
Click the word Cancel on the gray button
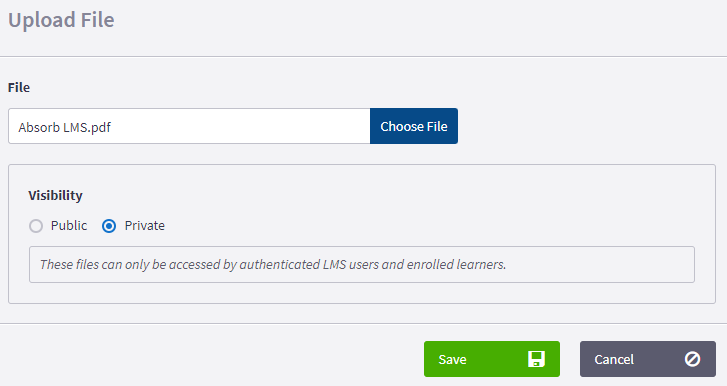(x=614, y=360)
